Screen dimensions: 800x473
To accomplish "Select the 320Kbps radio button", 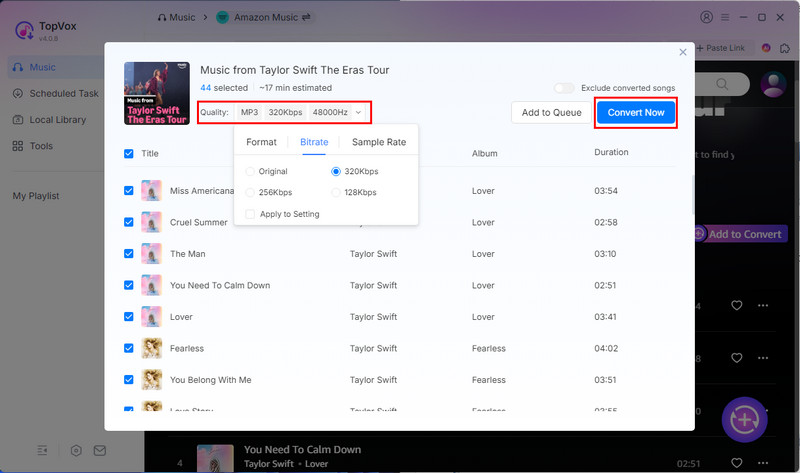I will click(x=336, y=171).
